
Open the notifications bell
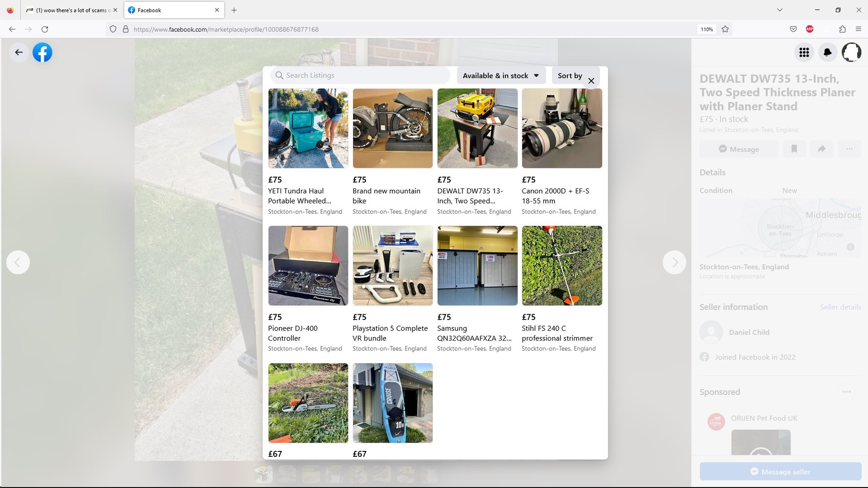827,52
